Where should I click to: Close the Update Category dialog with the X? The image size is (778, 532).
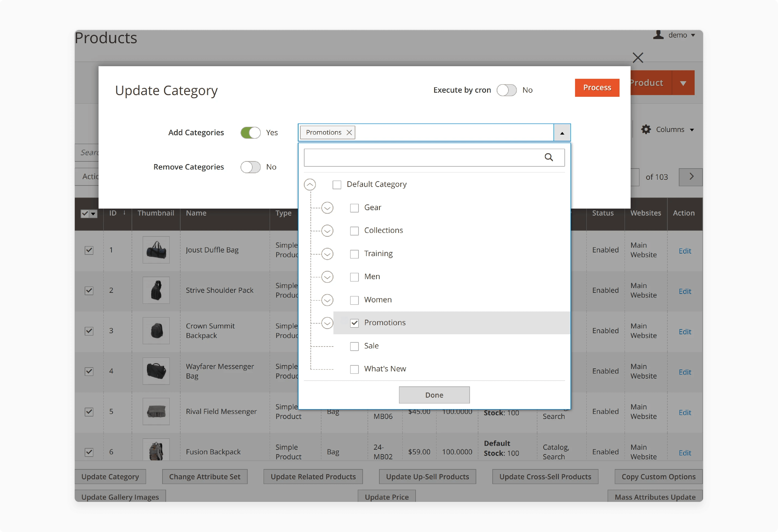coord(638,58)
